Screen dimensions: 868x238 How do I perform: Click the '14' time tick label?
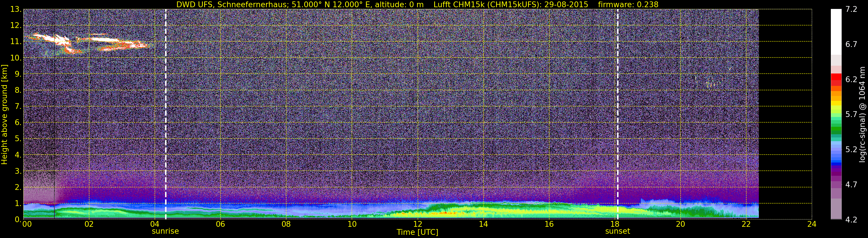click(483, 224)
